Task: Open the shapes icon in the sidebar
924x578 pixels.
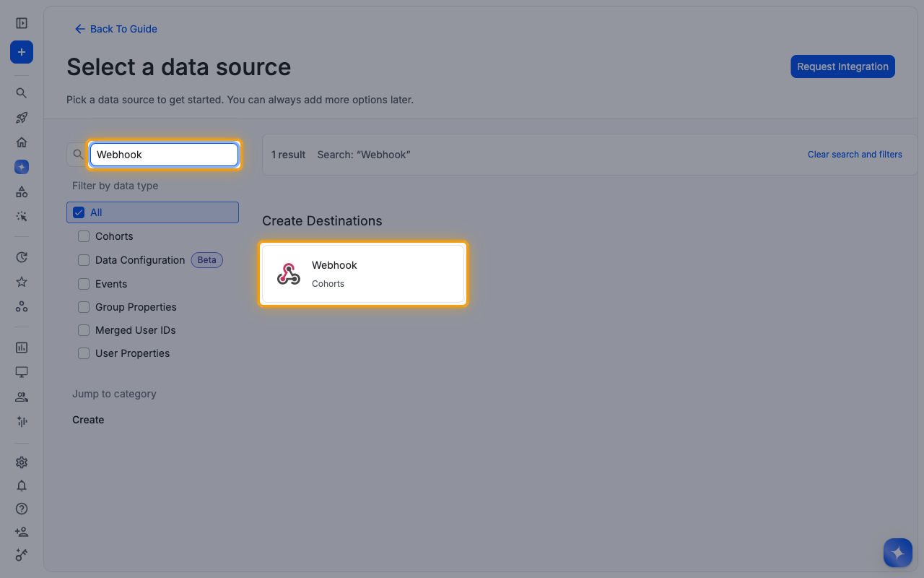Action: 22,191
